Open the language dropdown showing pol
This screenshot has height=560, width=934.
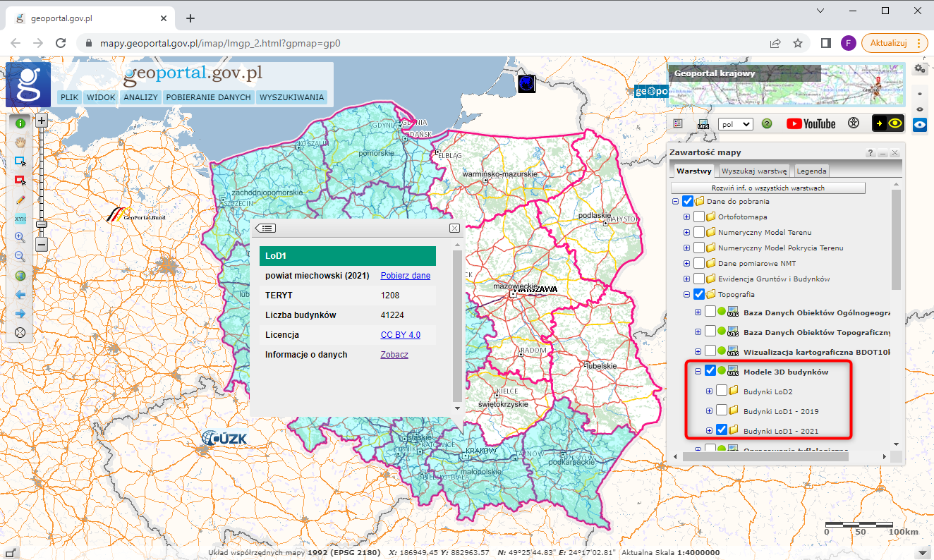coord(735,123)
